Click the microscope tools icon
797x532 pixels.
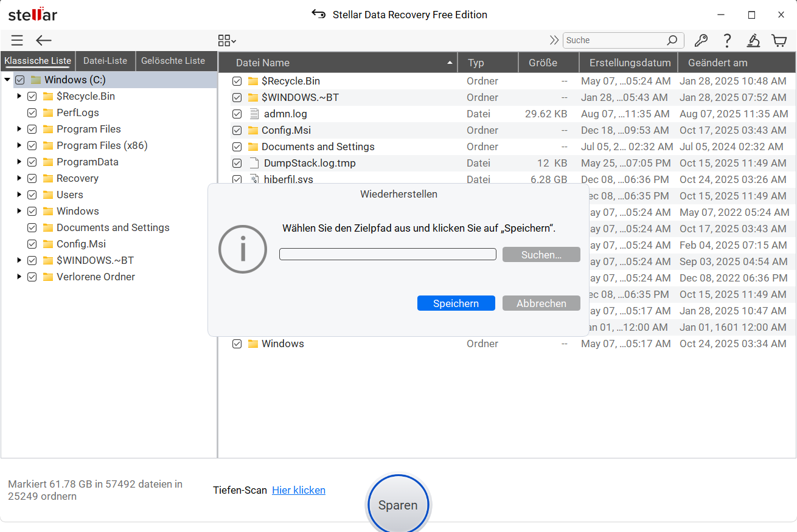point(753,41)
